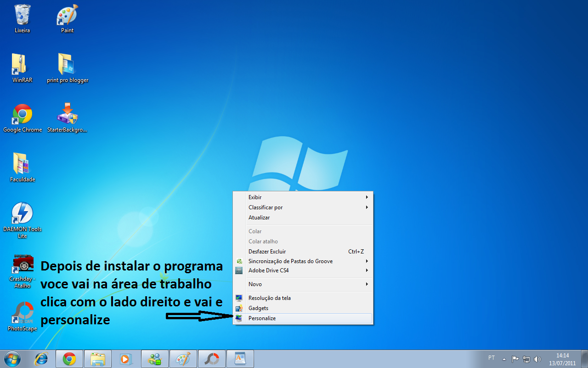
Task: Choose Personalize in the context menu
Action: [x=303, y=318]
